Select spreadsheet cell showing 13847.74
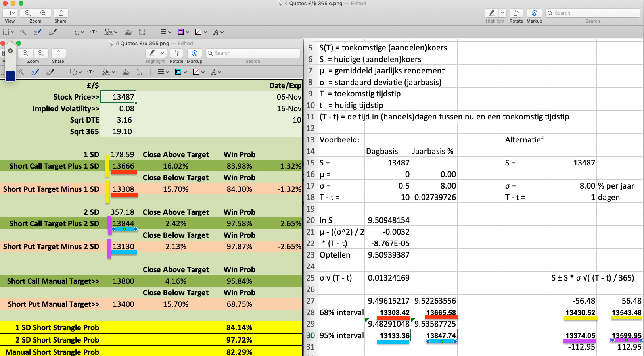Viewport: 644px width, 356px height. tap(434, 335)
